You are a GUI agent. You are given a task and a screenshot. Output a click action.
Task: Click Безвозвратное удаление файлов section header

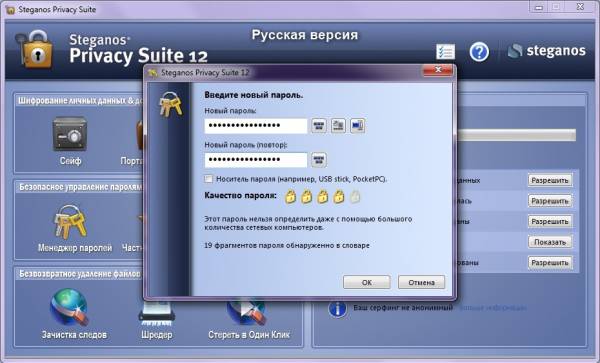(x=80, y=274)
